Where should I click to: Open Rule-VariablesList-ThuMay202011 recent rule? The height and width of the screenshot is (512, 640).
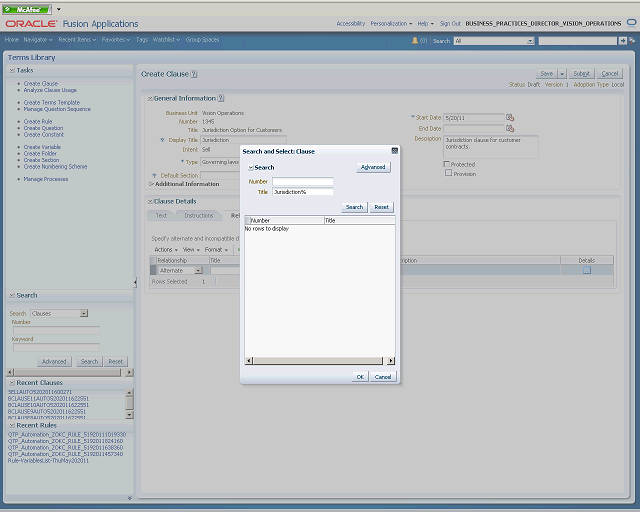48,461
